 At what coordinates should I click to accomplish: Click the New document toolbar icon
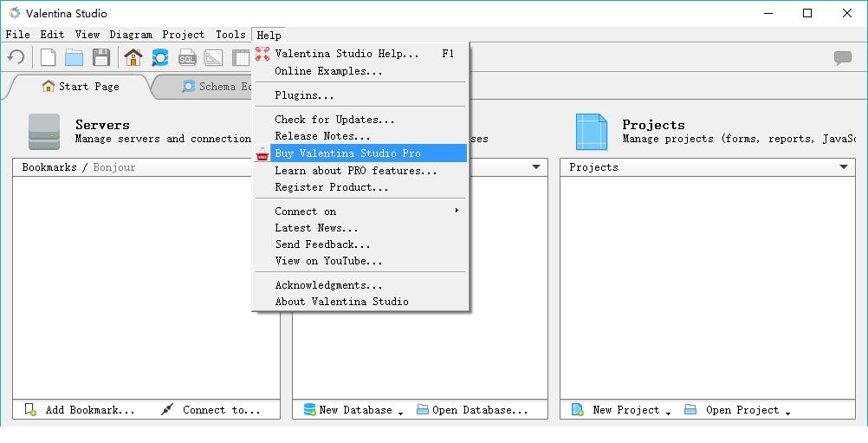[49, 58]
